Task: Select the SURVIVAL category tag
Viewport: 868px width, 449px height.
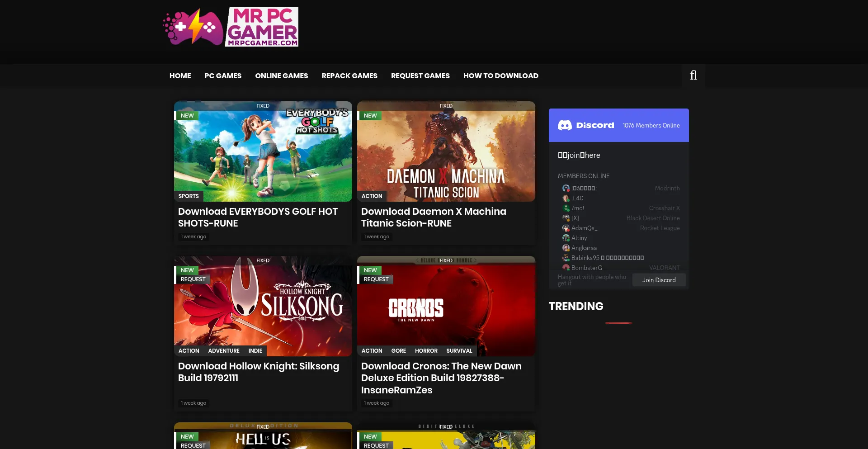Action: [459, 351]
